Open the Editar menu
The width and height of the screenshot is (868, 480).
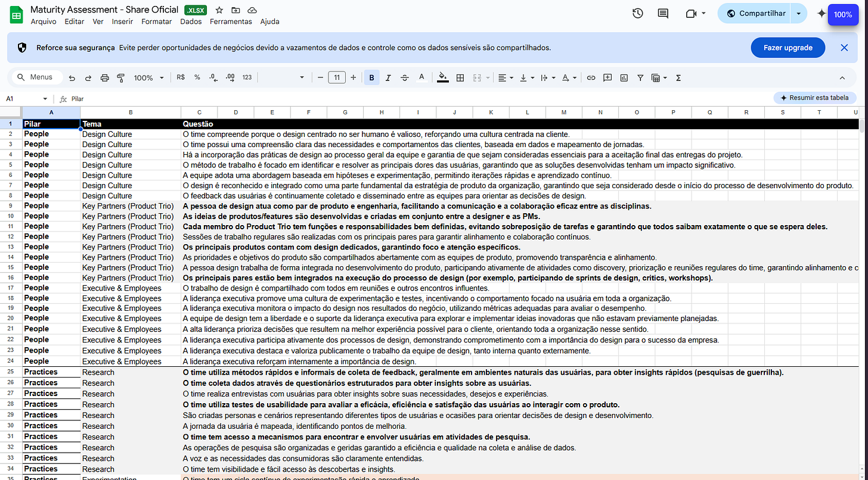75,21
